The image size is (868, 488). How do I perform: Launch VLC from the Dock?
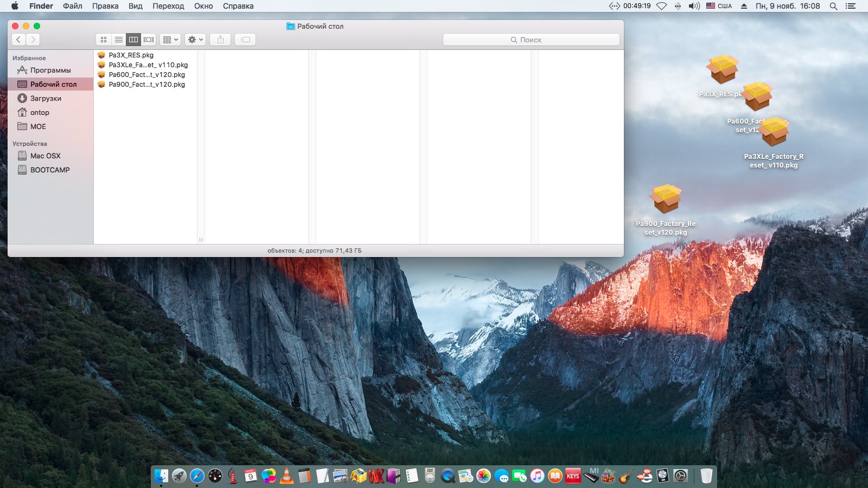tap(286, 476)
